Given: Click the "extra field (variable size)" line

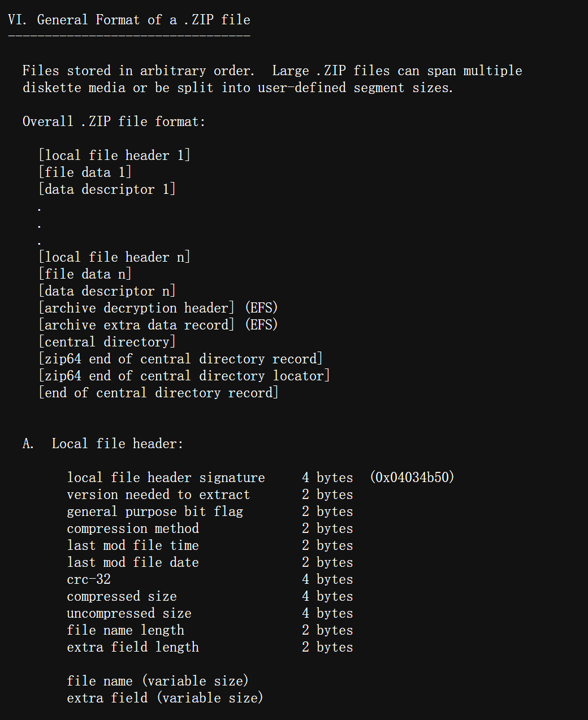Looking at the screenshot, I should point(165,698).
